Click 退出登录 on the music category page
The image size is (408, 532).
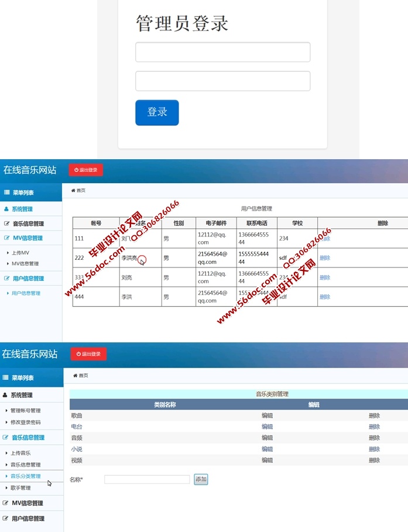coord(88,354)
